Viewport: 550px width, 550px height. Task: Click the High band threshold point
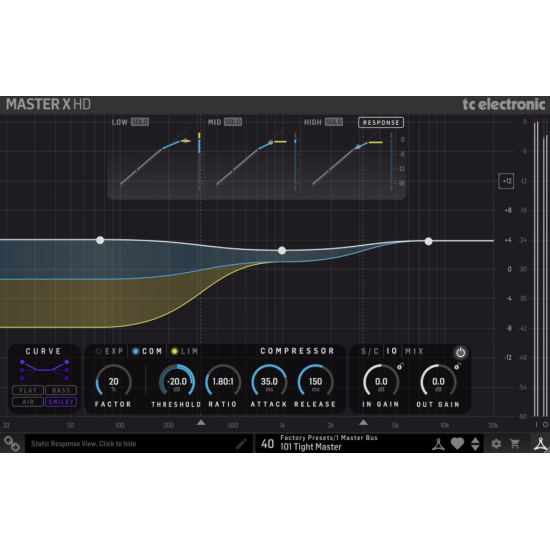[x=358, y=146]
